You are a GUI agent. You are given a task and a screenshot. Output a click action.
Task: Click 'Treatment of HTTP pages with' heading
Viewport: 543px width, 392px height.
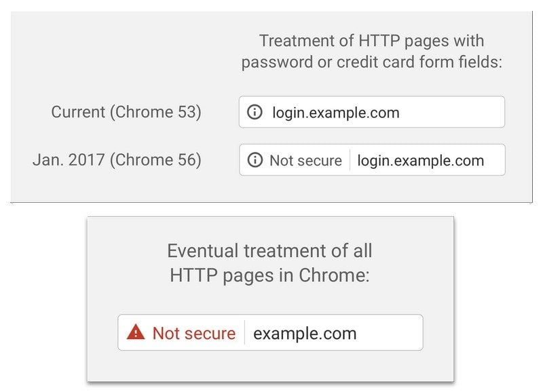[371, 41]
